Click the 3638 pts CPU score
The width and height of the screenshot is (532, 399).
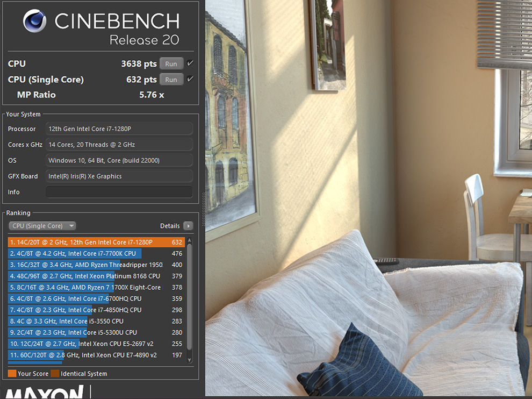click(x=139, y=63)
